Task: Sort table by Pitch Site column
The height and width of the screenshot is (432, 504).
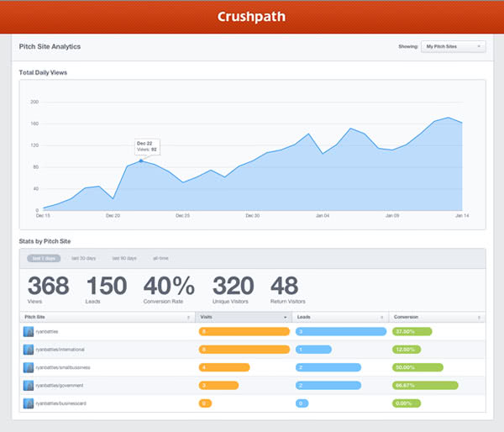Action: tap(108, 317)
